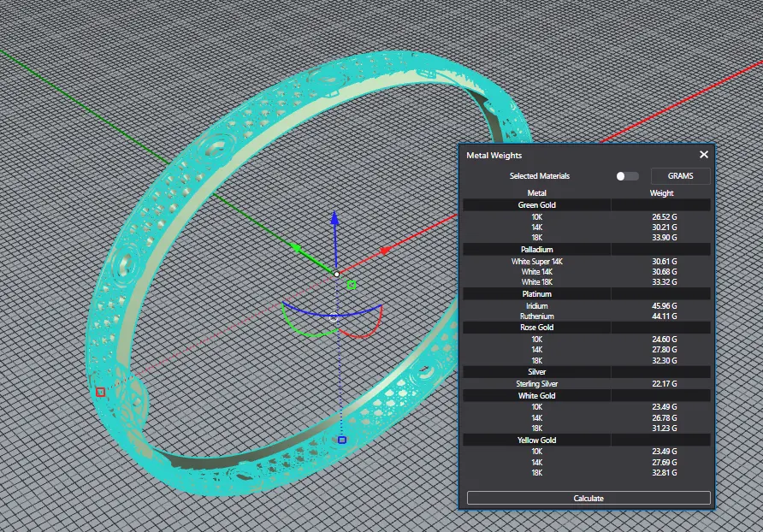
Task: Click the 27.69 G weight value
Action: pyautogui.click(x=665, y=463)
